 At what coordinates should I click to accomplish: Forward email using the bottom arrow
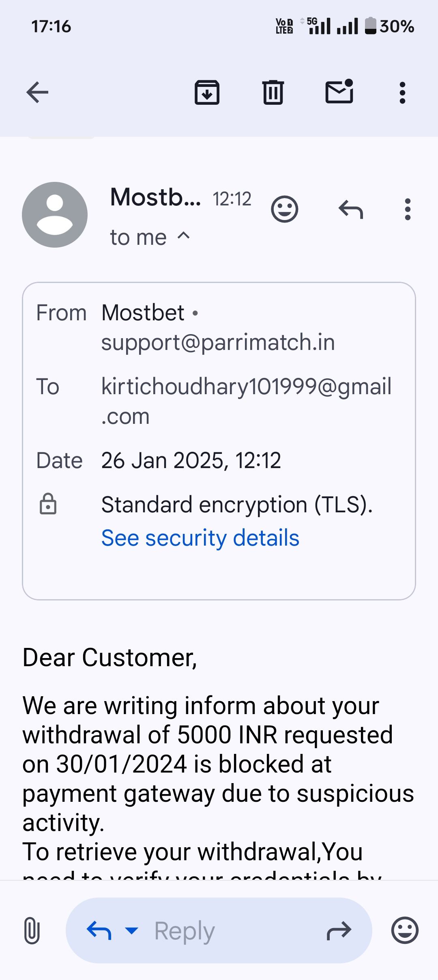coord(339,930)
